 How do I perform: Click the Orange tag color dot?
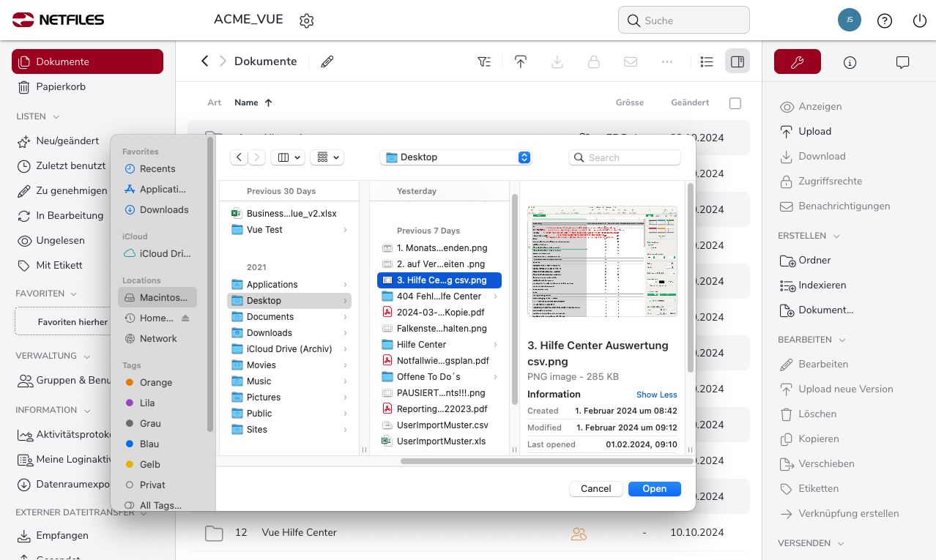tap(130, 382)
